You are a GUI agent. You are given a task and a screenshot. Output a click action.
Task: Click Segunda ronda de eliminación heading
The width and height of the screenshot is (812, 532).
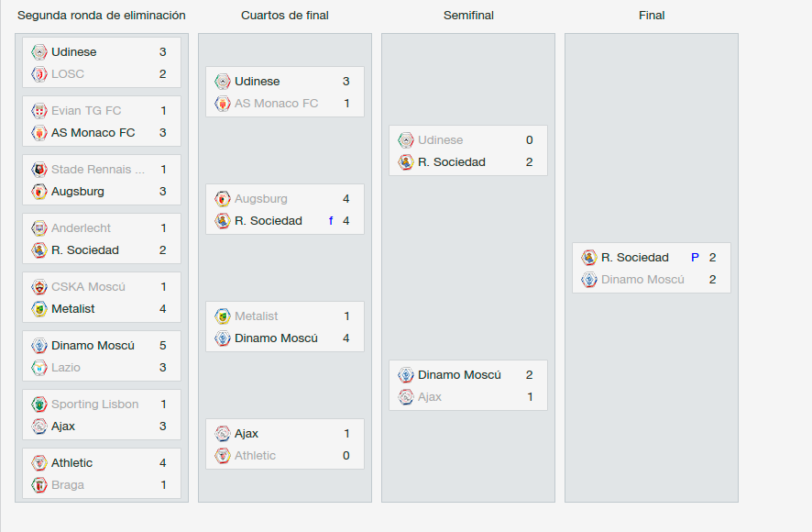pos(102,16)
